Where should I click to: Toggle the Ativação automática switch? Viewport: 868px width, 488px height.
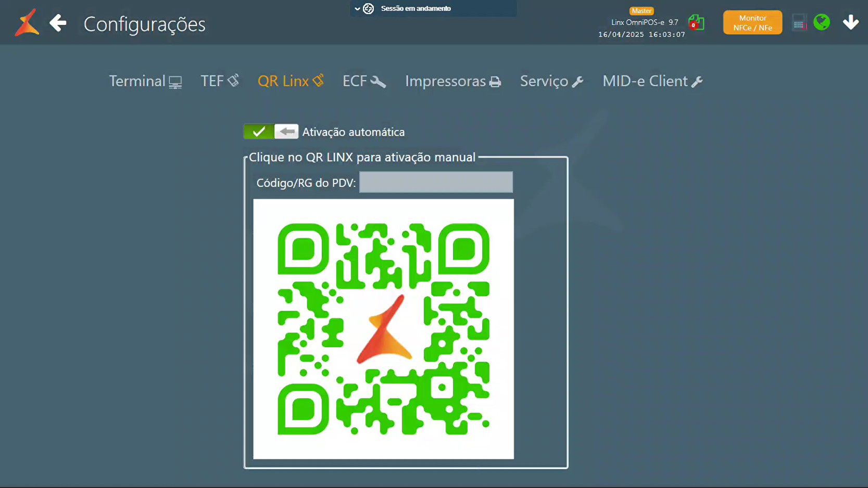tap(271, 132)
